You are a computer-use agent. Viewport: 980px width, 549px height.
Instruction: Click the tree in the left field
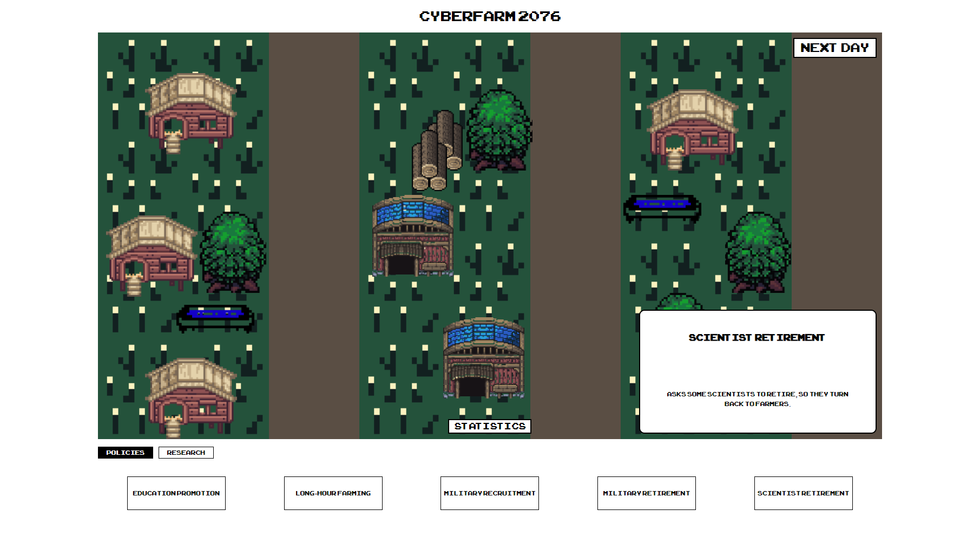pyautogui.click(x=233, y=252)
